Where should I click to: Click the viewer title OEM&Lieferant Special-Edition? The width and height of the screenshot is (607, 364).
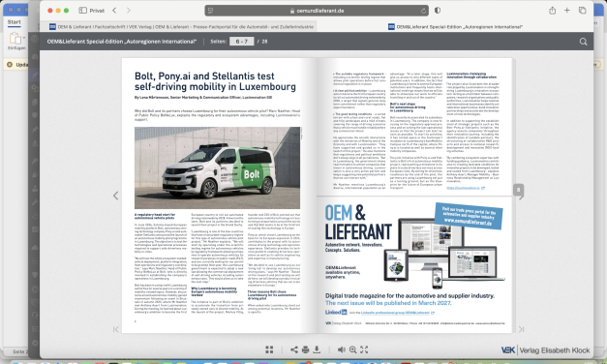[x=122, y=42]
